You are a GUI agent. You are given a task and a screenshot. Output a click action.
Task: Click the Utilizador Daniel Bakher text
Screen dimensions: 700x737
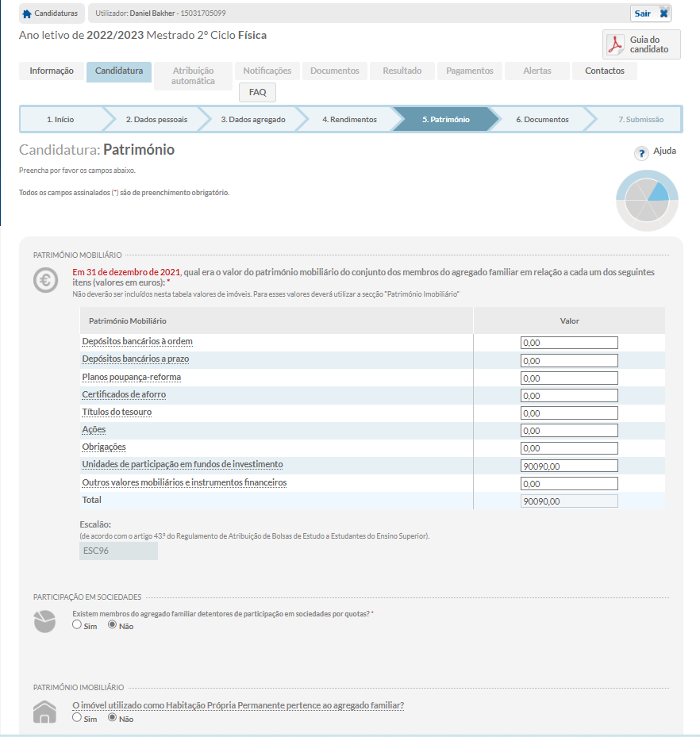click(160, 13)
